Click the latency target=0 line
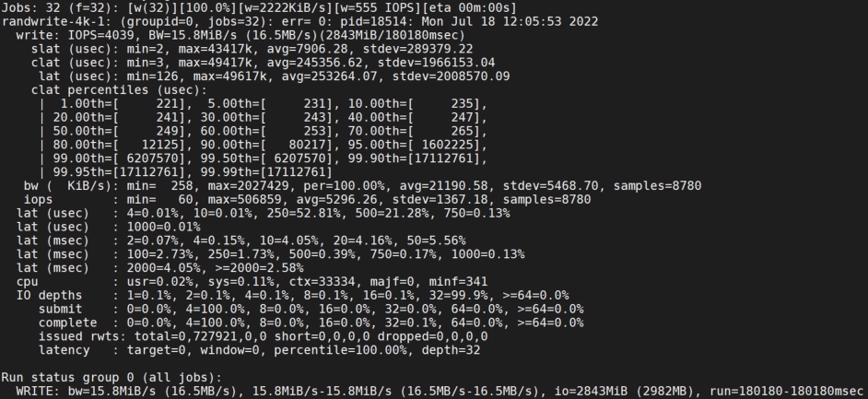This screenshot has height=399, width=868. [x=259, y=350]
